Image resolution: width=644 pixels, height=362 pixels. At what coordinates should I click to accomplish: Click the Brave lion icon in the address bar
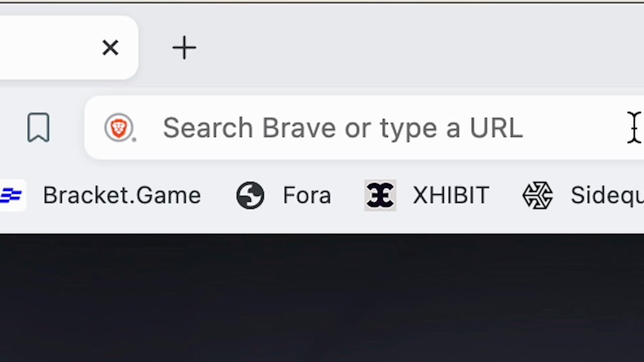pos(118,128)
